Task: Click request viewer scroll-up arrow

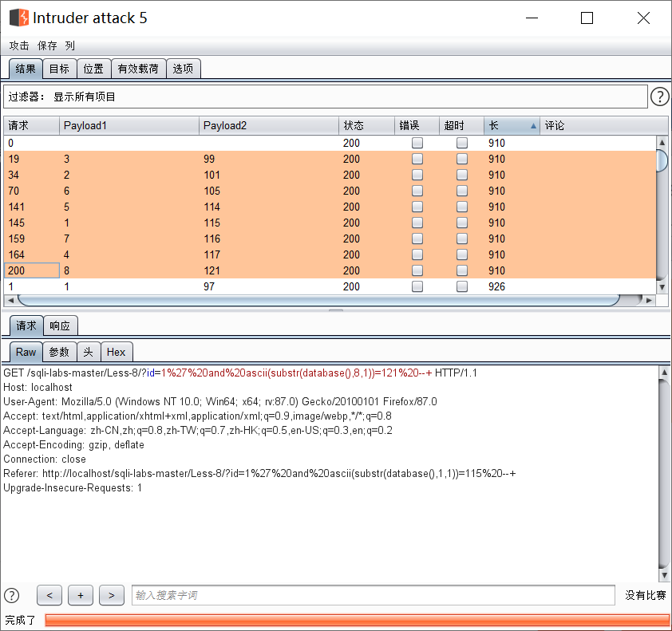Action: tap(664, 373)
